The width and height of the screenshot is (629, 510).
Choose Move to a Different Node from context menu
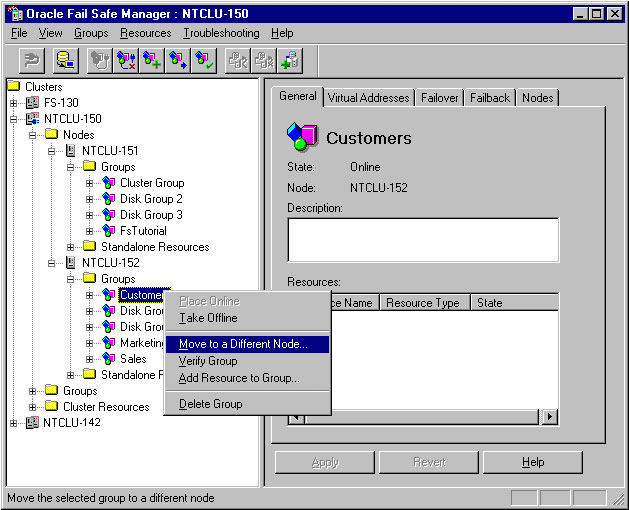pos(248,344)
